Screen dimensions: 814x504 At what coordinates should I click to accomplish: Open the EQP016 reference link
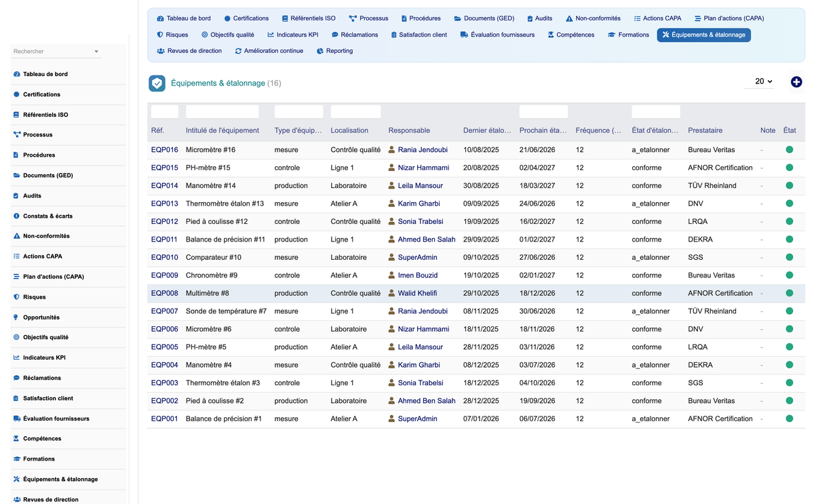[165, 150]
